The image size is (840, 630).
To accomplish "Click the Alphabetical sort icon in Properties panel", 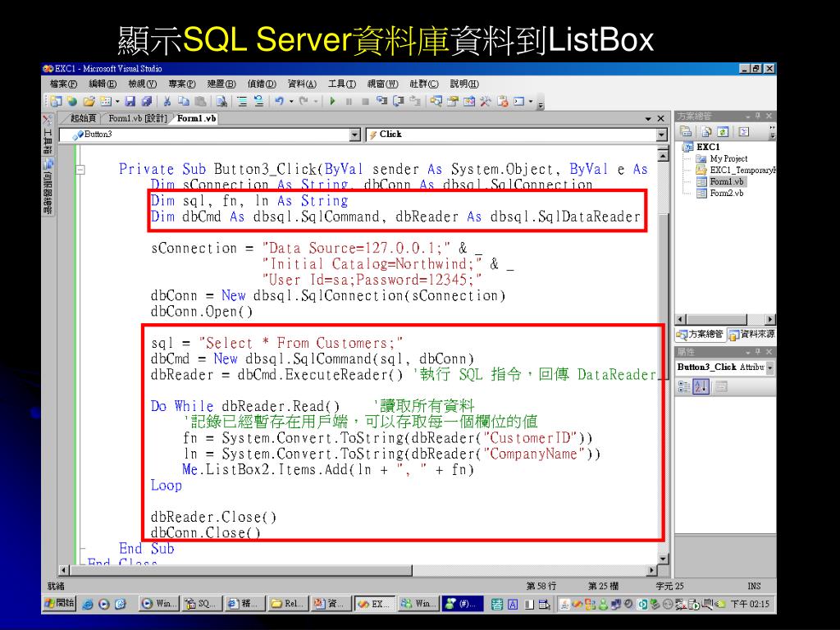I will pyautogui.click(x=701, y=386).
